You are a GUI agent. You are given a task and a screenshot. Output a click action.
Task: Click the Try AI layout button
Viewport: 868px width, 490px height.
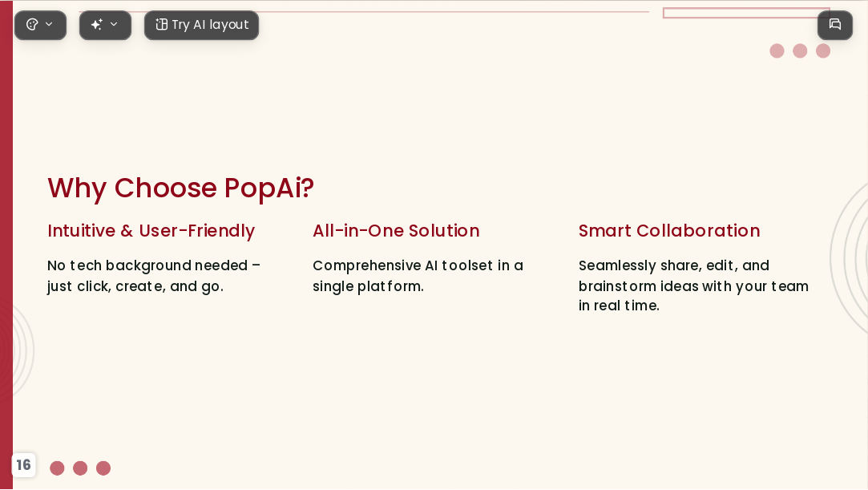point(201,25)
